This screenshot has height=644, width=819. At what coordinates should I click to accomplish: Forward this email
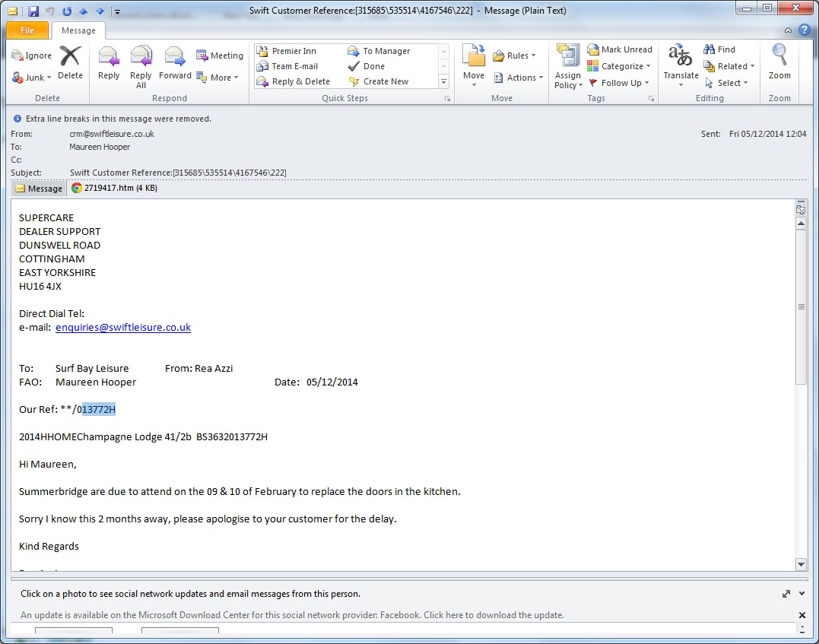click(175, 62)
